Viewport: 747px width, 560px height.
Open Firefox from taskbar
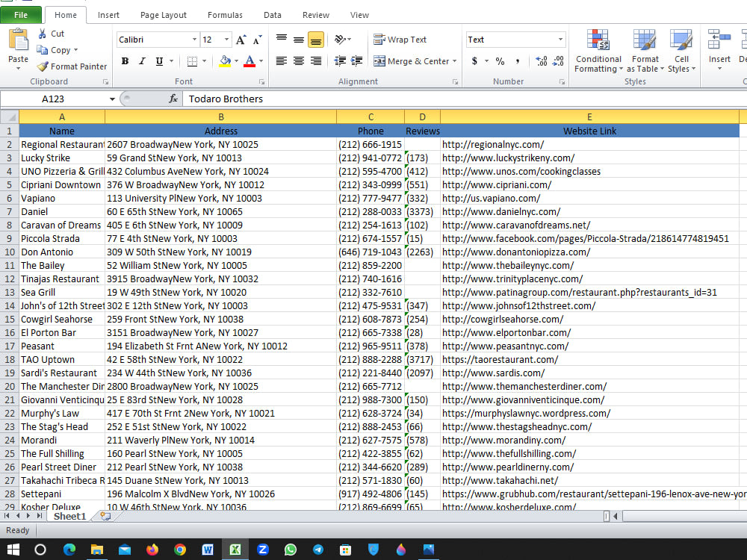coord(152,550)
